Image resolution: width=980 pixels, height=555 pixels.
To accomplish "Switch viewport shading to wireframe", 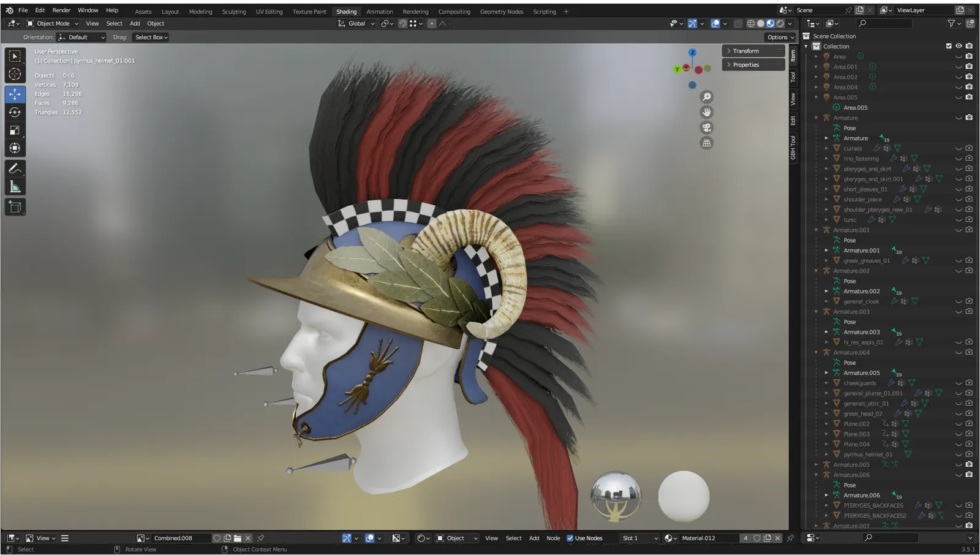I will click(751, 23).
